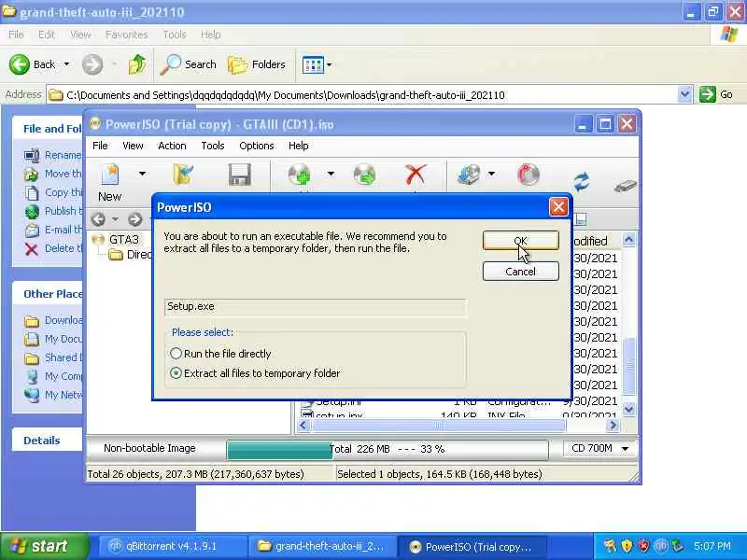
Task: Close the PowerISO warning dialog
Action: coord(558,207)
